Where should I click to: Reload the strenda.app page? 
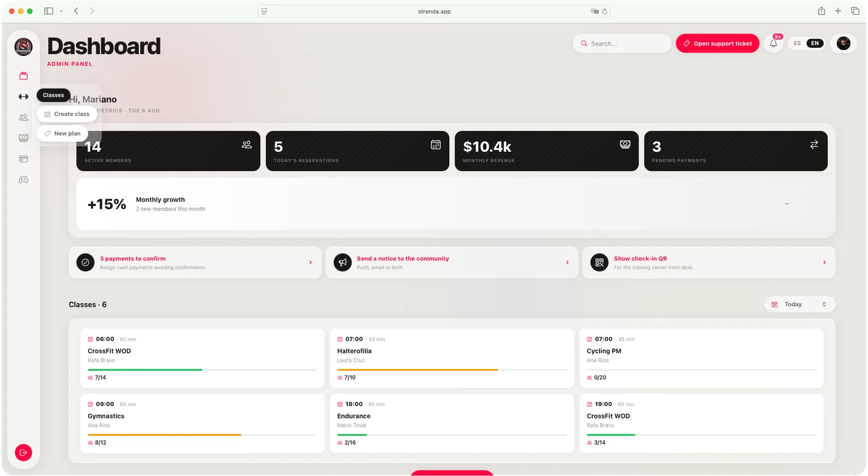pyautogui.click(x=604, y=11)
